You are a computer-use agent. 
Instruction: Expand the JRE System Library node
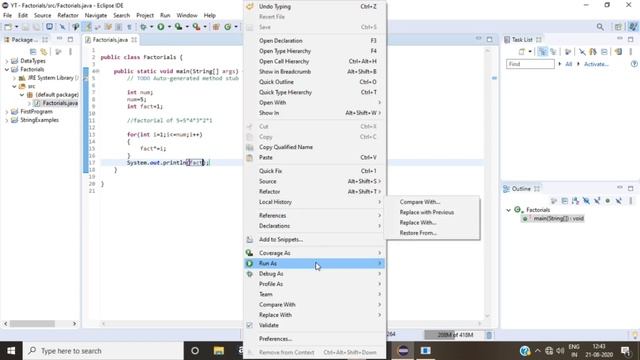coord(14,78)
